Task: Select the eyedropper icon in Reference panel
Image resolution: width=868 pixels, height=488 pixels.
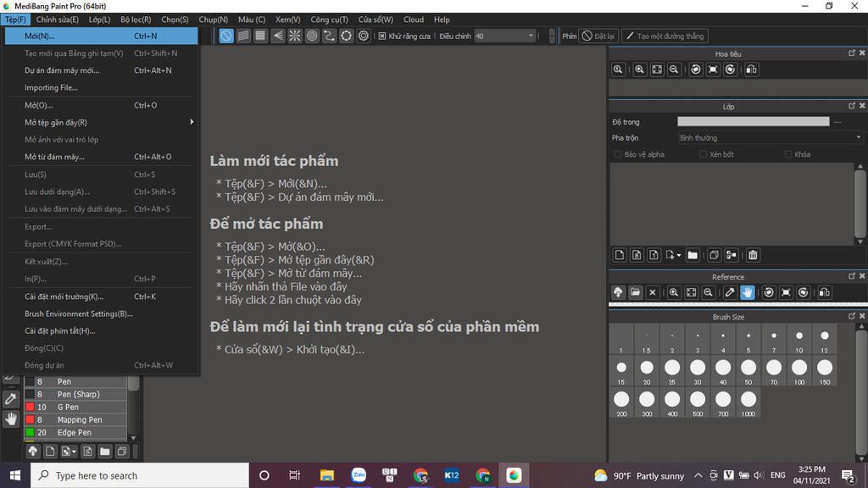Action: point(730,292)
